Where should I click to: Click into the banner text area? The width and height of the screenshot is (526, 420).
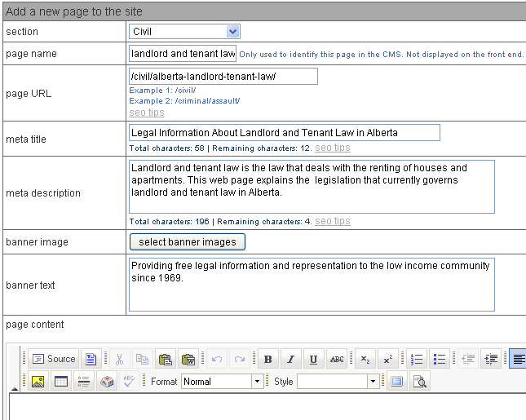tap(312, 285)
